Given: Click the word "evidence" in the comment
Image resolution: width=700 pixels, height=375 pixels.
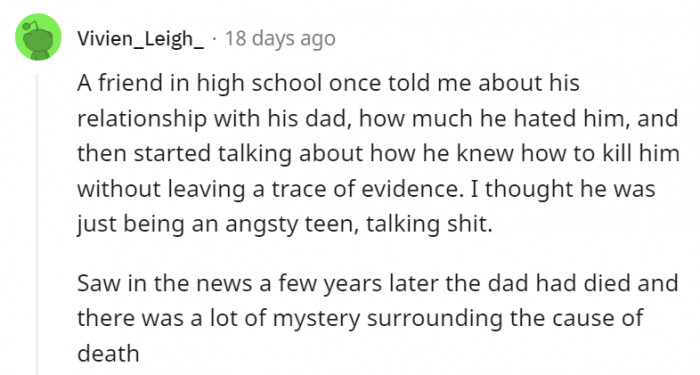Looking at the screenshot, I should [409, 189].
